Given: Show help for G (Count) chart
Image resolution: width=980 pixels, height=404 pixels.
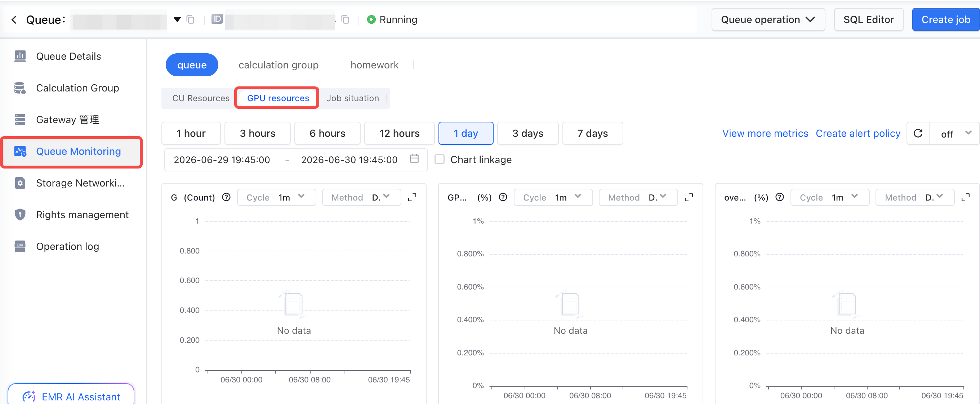Looking at the screenshot, I should (x=226, y=197).
